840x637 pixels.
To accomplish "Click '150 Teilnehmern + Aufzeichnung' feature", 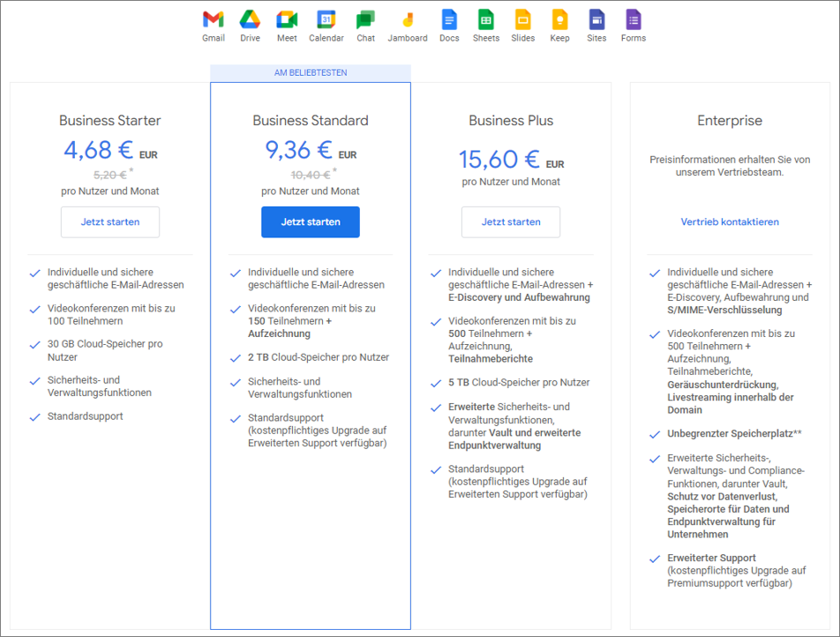I will [289, 327].
